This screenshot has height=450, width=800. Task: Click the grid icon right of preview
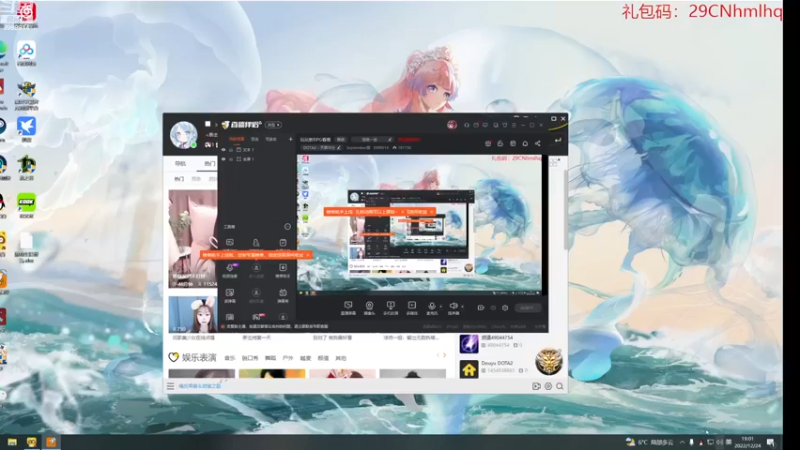(554, 163)
